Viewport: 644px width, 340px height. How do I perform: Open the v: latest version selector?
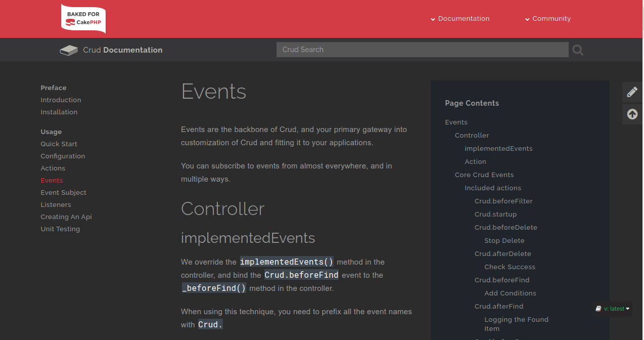coord(615,309)
